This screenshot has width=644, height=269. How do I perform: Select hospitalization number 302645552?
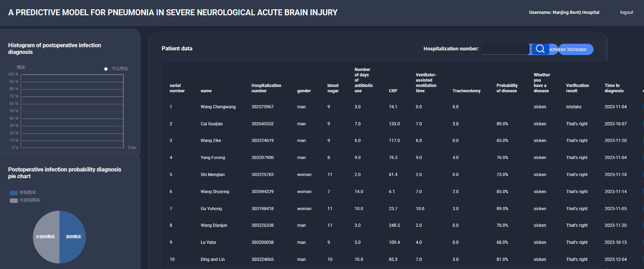click(262, 124)
